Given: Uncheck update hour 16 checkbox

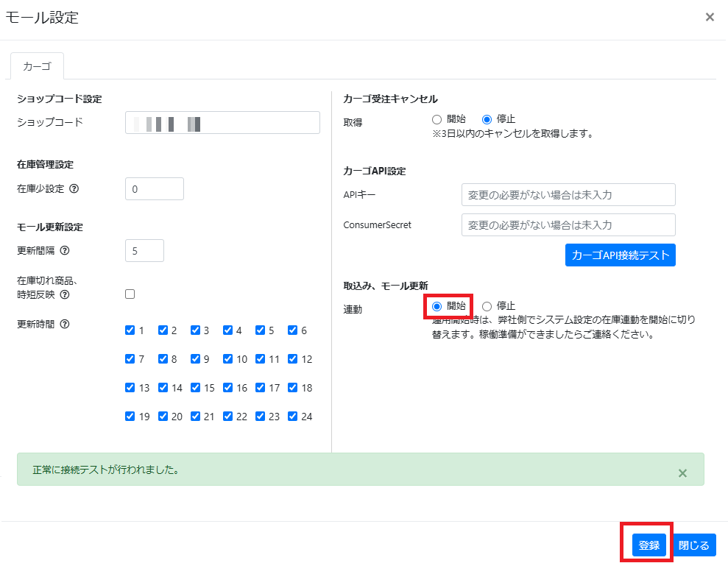Looking at the screenshot, I should [227, 388].
